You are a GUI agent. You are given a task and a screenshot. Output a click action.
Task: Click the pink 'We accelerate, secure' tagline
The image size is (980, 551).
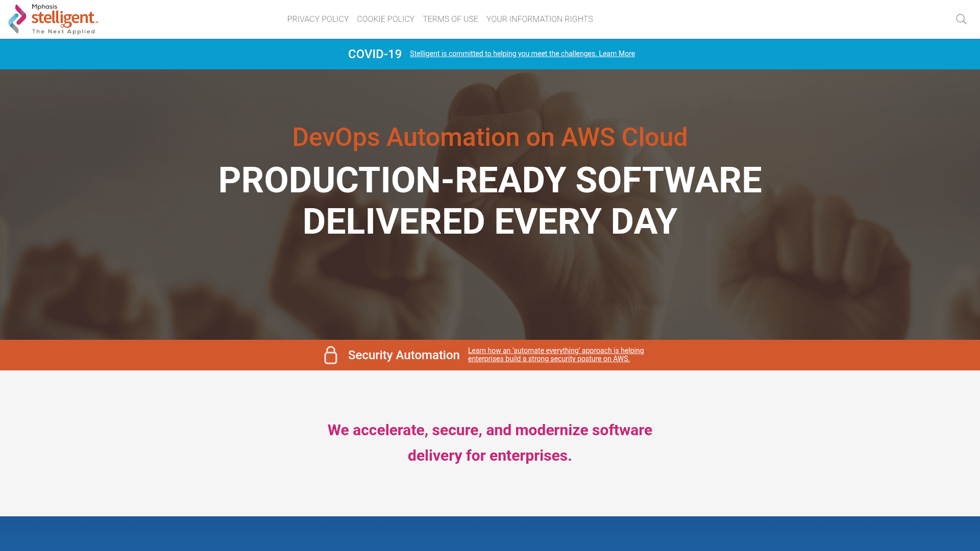pos(489,430)
